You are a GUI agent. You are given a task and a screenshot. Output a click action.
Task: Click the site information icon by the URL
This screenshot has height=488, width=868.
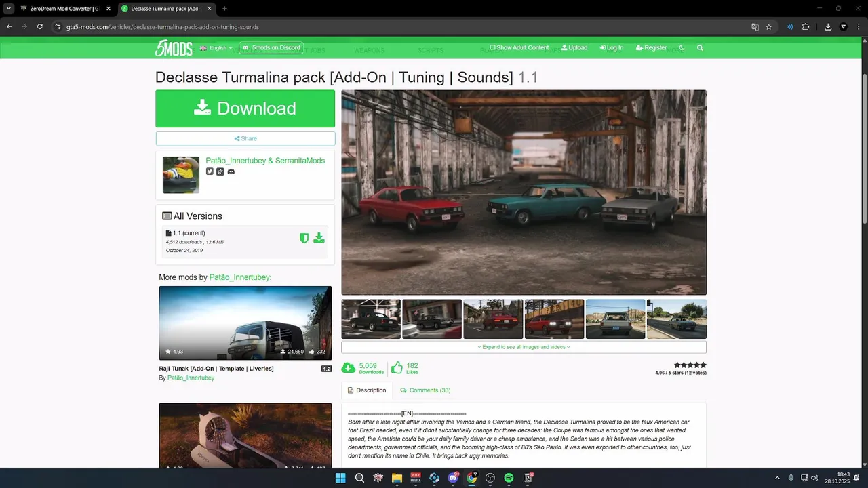point(58,27)
